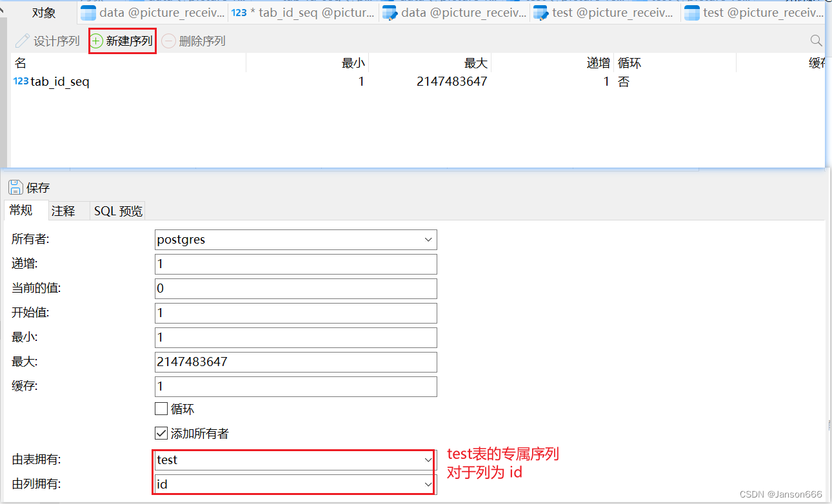The width and height of the screenshot is (832, 504).
Task: Click the 123 icon beside tab_id_seq row
Action: (x=21, y=81)
